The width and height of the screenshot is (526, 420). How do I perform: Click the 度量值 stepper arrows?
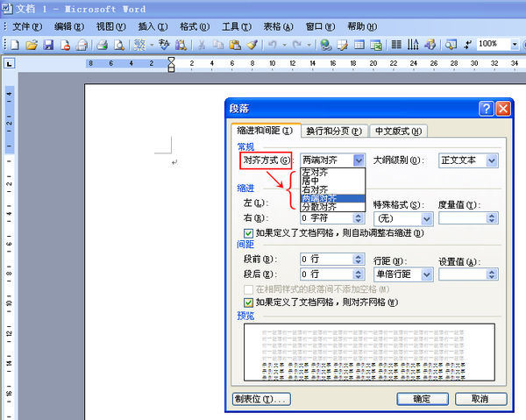click(492, 218)
